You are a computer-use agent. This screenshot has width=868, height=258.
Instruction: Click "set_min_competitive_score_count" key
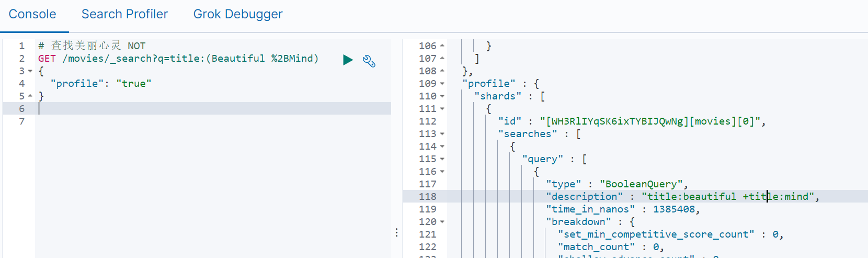click(x=656, y=234)
